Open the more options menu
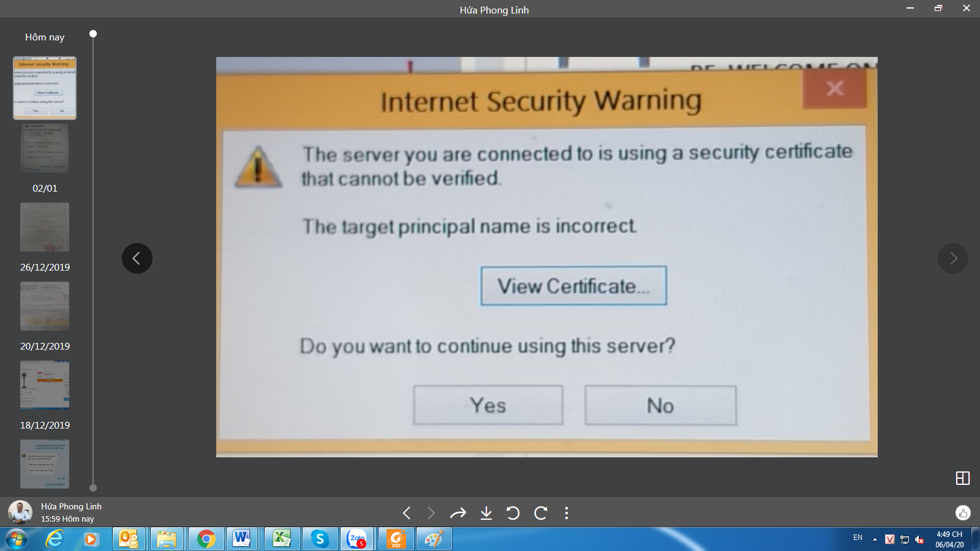The image size is (980, 551). click(x=567, y=513)
